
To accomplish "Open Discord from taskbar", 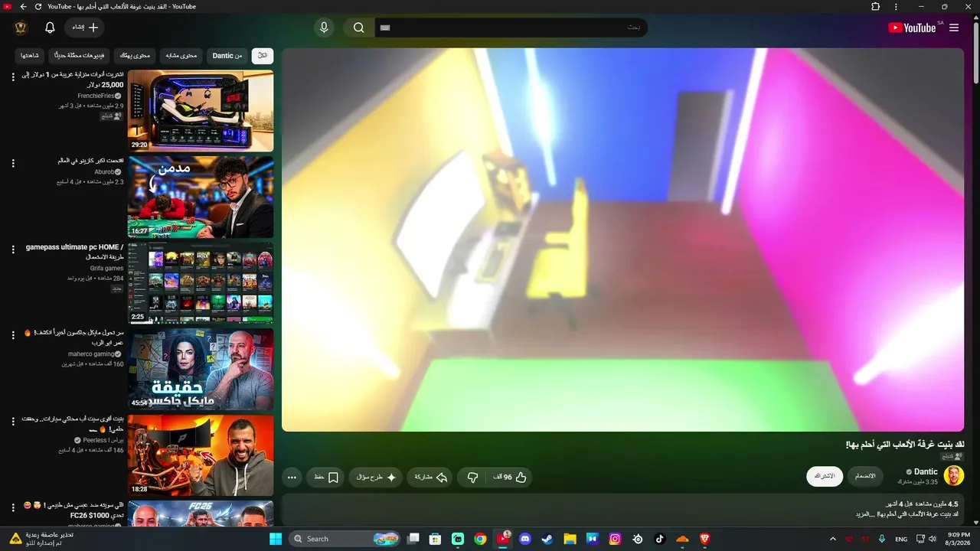I will pyautogui.click(x=525, y=539).
